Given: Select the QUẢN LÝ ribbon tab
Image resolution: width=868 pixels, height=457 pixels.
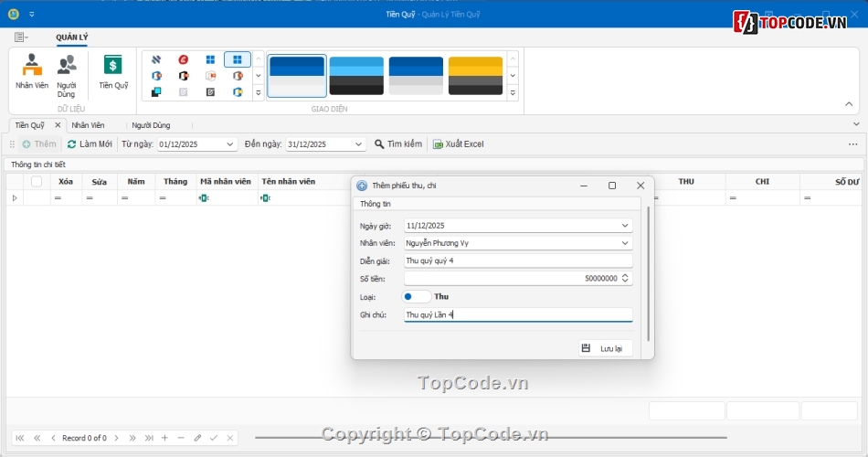Looking at the screenshot, I should click(72, 37).
